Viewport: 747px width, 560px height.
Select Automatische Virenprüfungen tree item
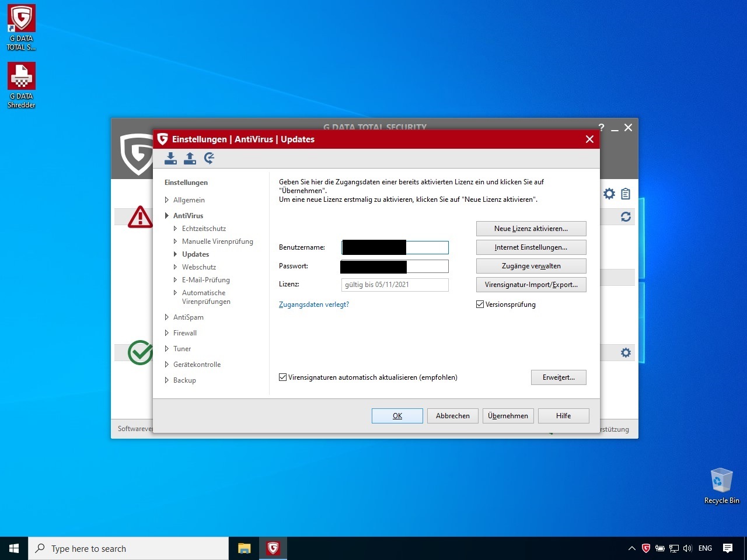[206, 297]
